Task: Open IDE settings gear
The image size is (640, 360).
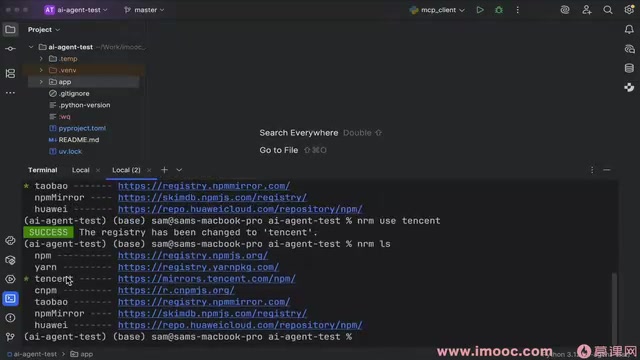Action: [x=629, y=10]
